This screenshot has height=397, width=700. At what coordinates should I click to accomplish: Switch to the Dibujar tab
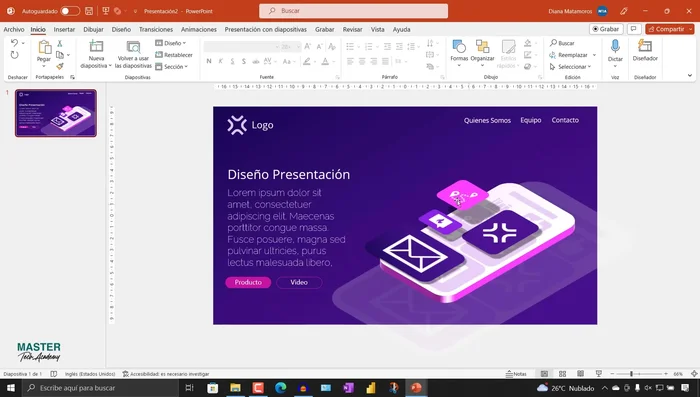(x=93, y=29)
